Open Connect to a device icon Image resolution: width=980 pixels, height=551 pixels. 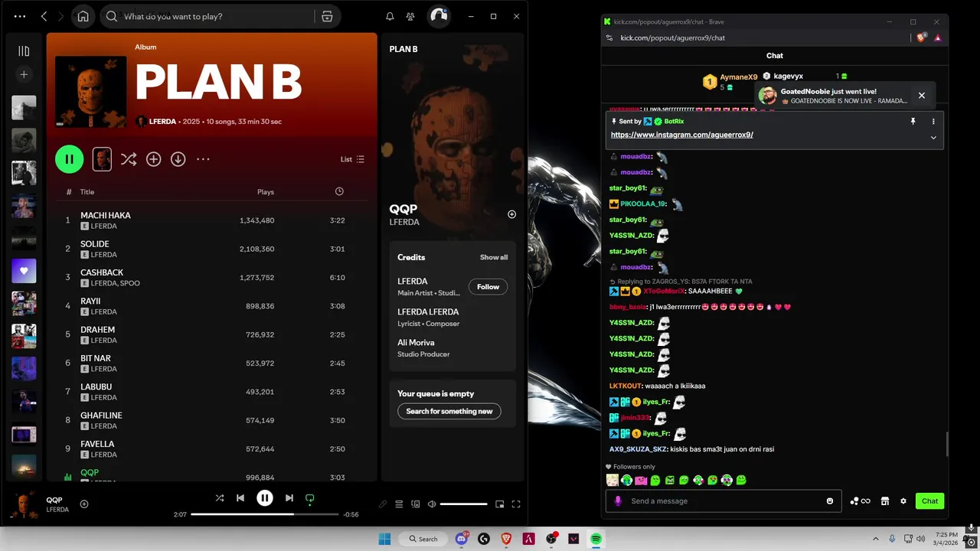tap(416, 504)
